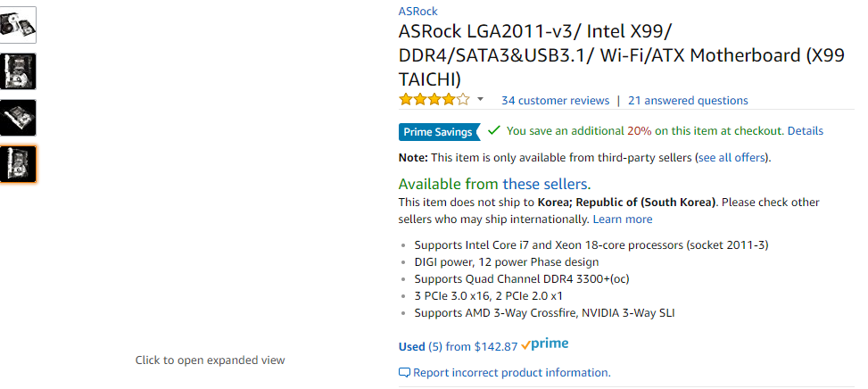The image size is (868, 389).
Task: Click the green savings checkmark icon
Action: pyautogui.click(x=494, y=130)
